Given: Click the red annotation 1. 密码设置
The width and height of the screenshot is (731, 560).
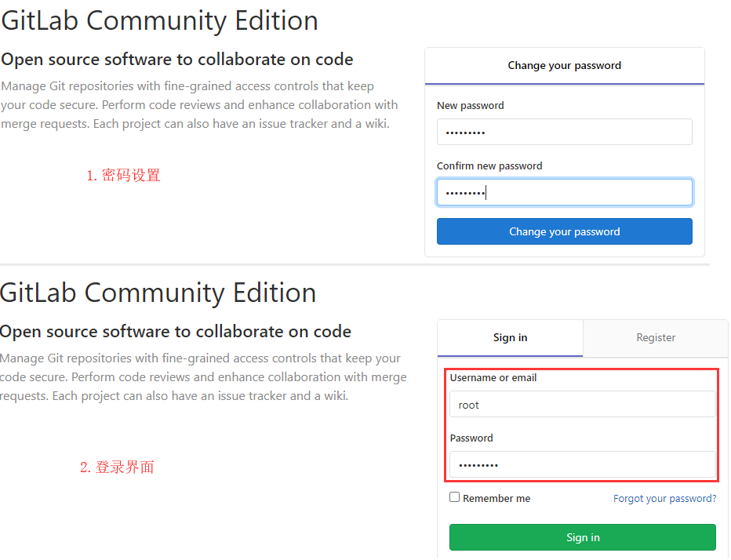Looking at the screenshot, I should click(x=123, y=176).
